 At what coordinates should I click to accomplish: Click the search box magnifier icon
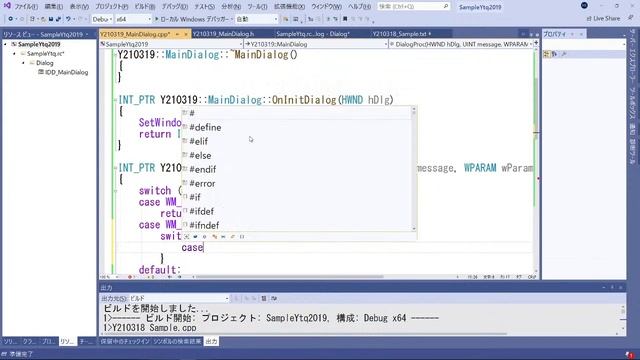tap(446, 7)
